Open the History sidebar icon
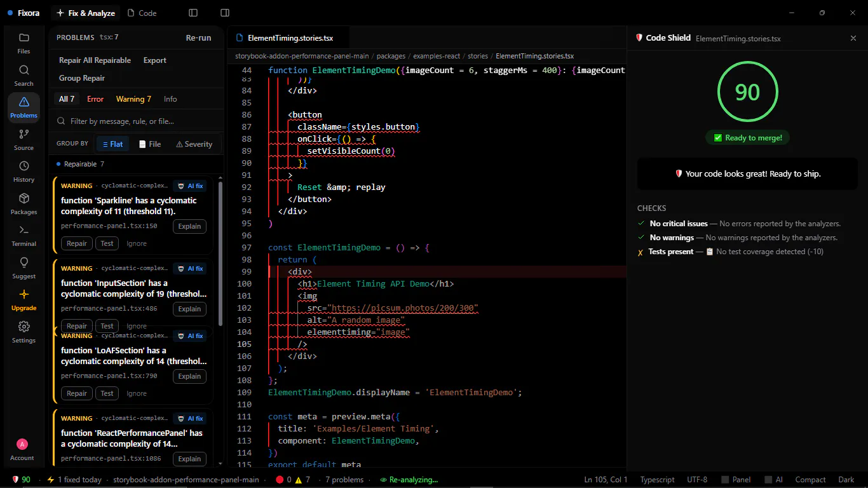The height and width of the screenshot is (488, 868). tap(24, 172)
